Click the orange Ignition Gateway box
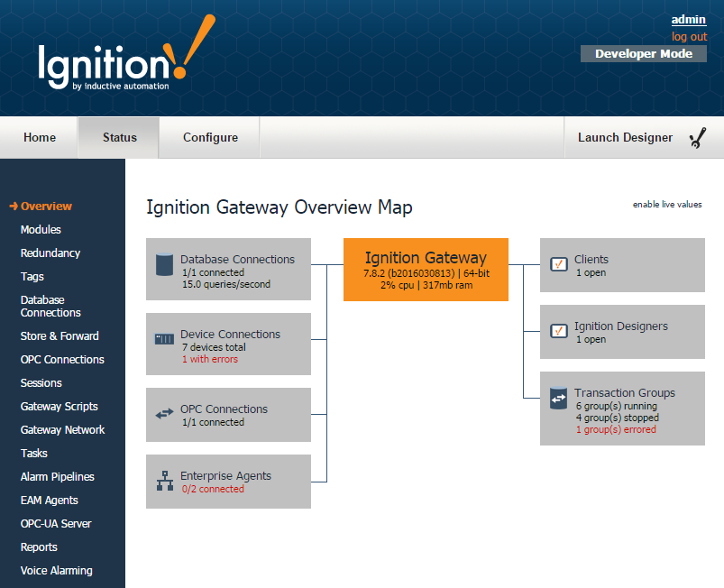This screenshot has width=724, height=588. pos(426,270)
